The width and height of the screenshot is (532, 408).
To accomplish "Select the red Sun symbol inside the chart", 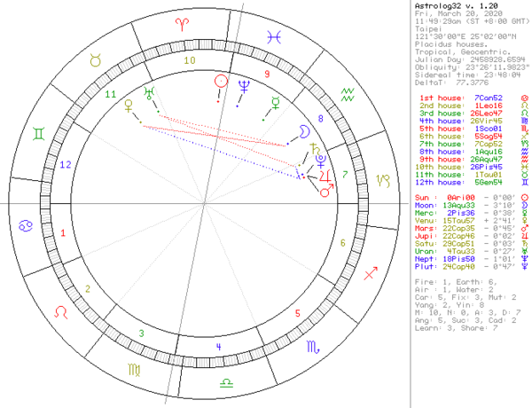I will 219,81.
